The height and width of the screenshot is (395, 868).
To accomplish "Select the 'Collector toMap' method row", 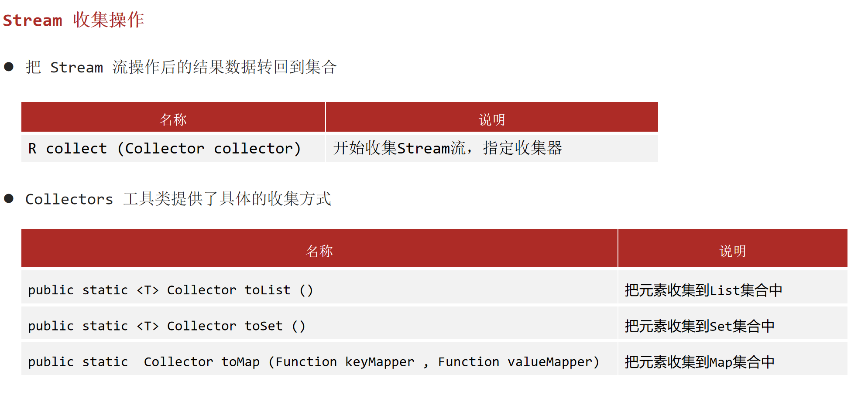I will [319, 359].
